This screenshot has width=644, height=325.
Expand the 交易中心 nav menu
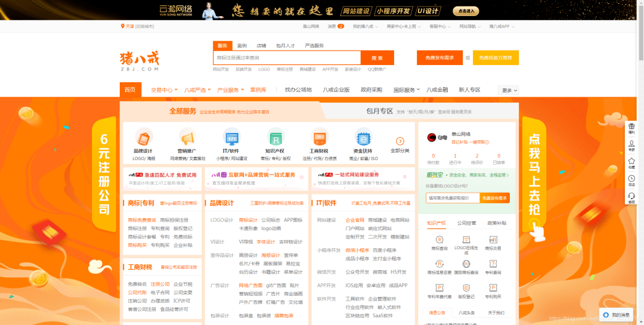[x=165, y=90]
